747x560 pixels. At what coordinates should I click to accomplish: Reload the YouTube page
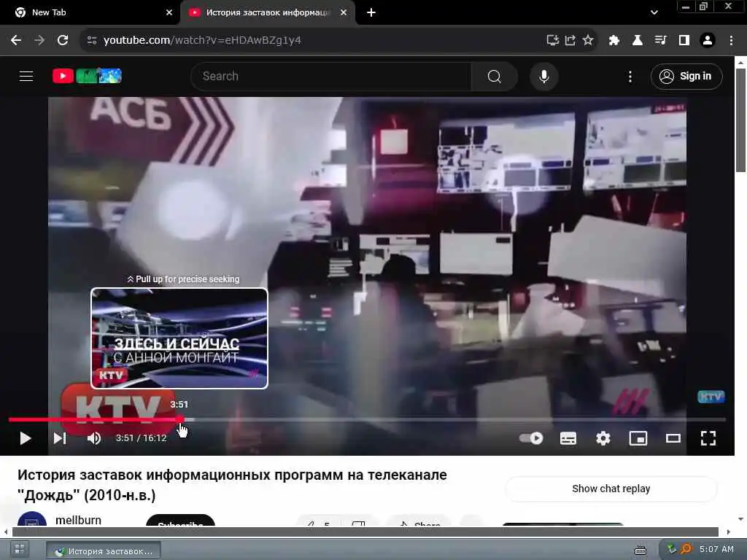[63, 41]
